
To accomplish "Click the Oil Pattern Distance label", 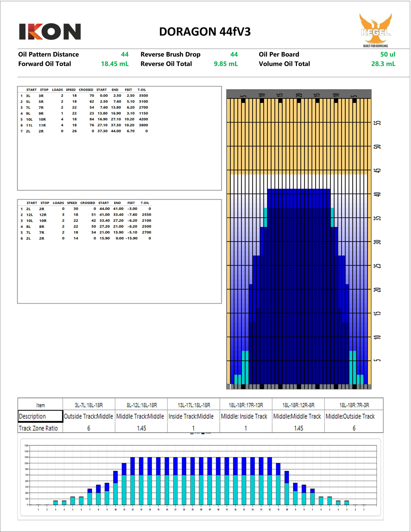I will click(48, 54).
